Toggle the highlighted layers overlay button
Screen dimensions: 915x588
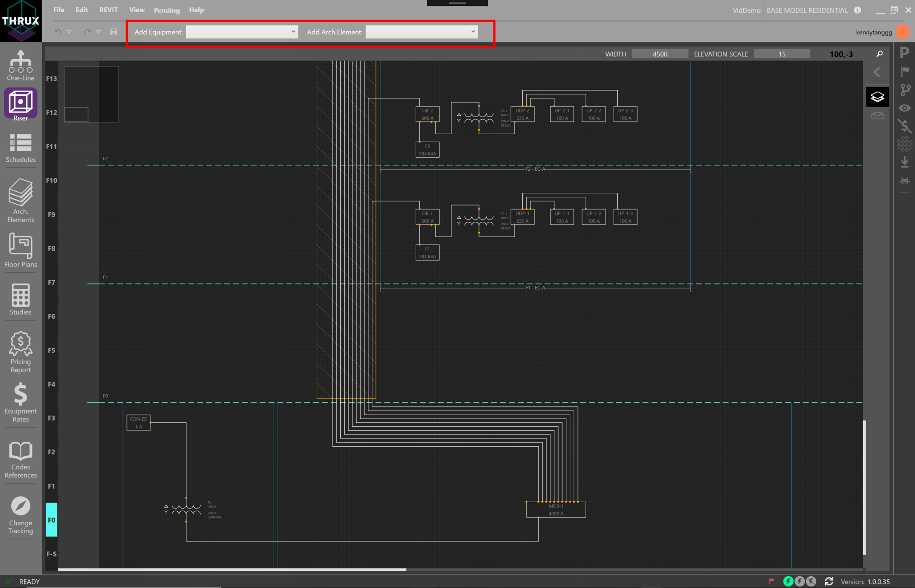877,96
